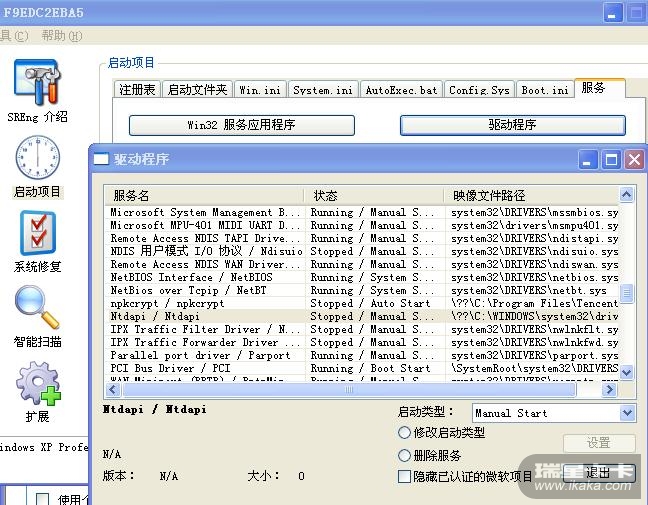Image resolution: width=648 pixels, height=505 pixels.
Task: Select the Remote Access NDIS TAPI Driver row
Action: (362, 238)
